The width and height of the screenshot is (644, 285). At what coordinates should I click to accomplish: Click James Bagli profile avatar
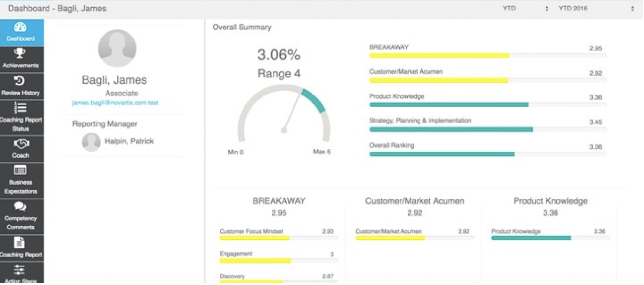point(117,48)
